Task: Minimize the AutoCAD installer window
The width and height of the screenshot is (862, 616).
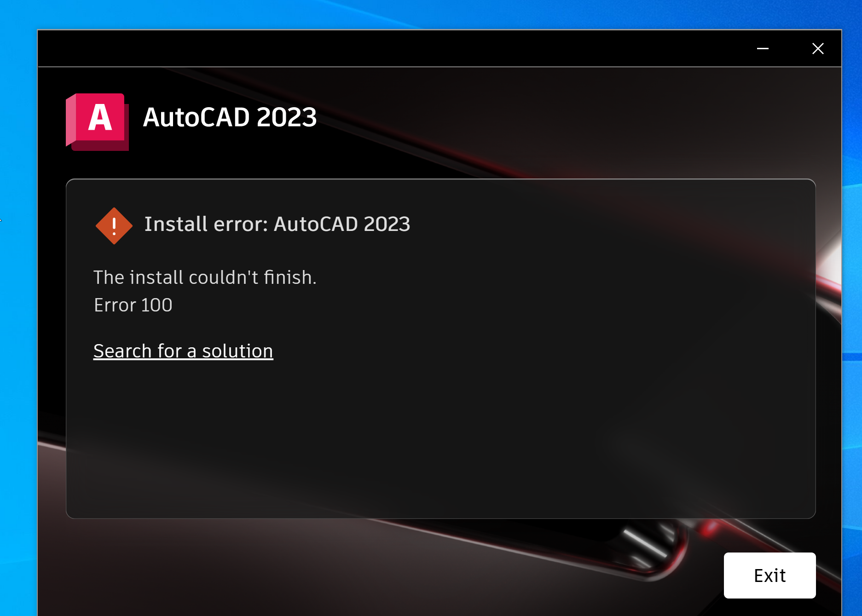Action: point(763,48)
